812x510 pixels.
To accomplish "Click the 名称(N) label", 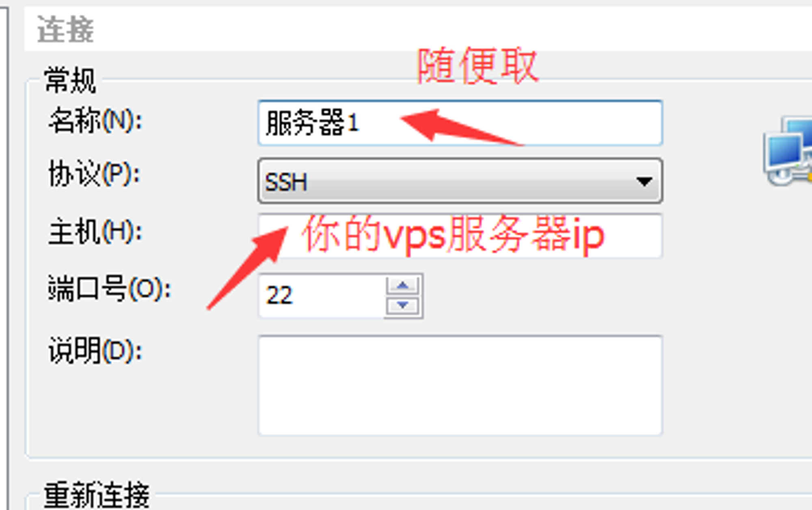I will point(95,120).
